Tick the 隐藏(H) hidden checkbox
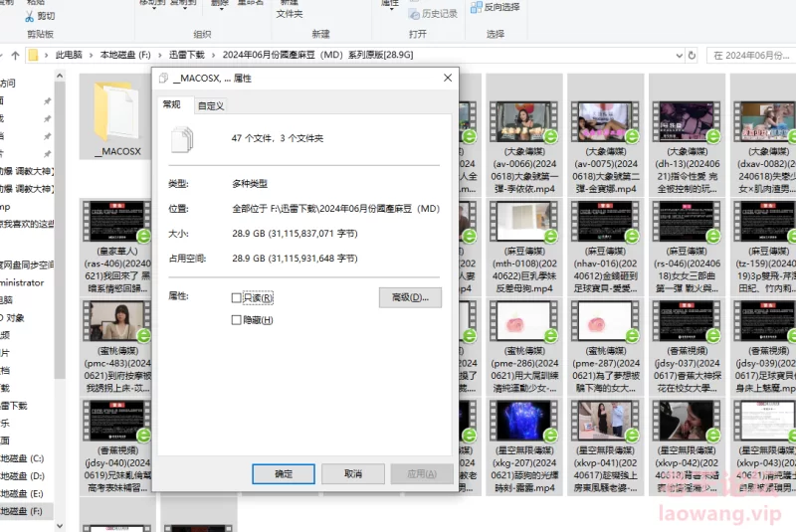 coord(236,320)
